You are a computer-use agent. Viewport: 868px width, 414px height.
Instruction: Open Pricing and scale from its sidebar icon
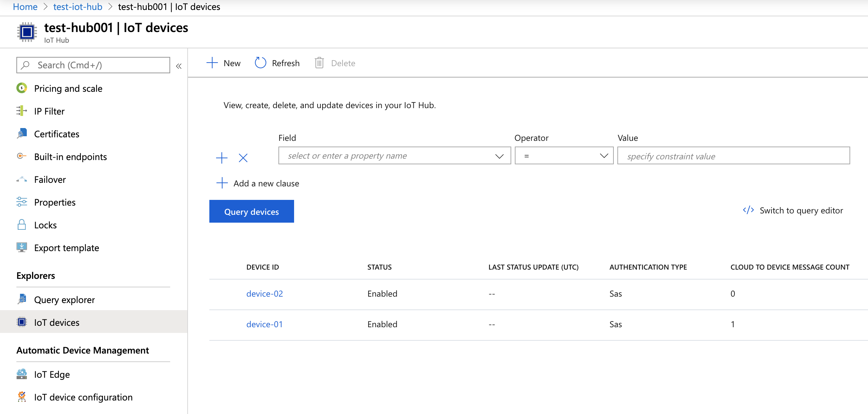tap(22, 88)
